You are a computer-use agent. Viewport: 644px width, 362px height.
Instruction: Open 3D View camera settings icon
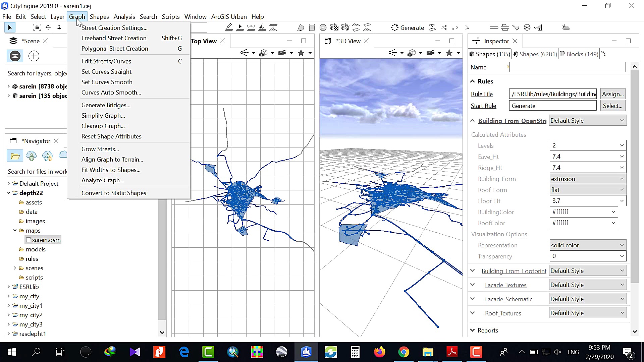tap(431, 53)
